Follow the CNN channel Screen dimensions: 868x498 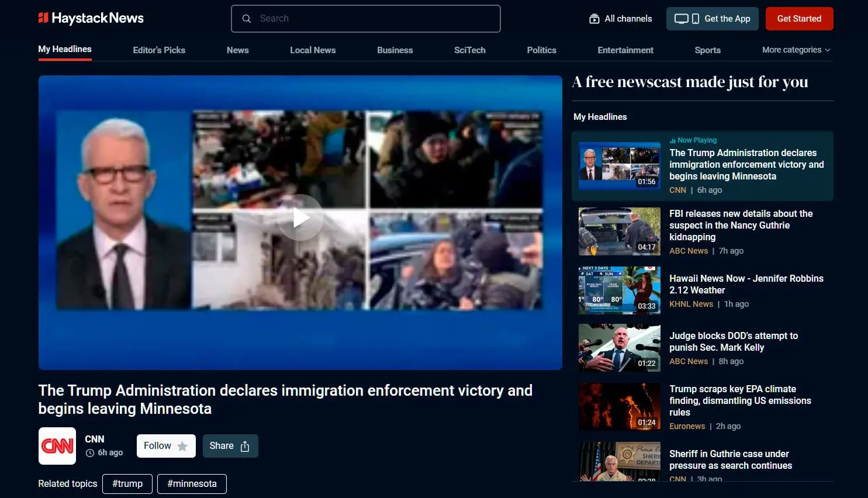click(x=166, y=446)
